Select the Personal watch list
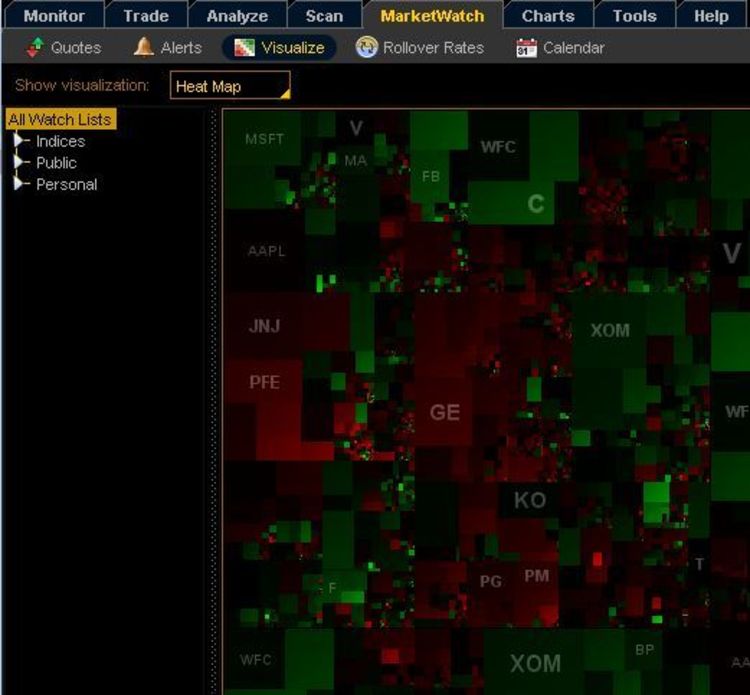 pos(66,184)
